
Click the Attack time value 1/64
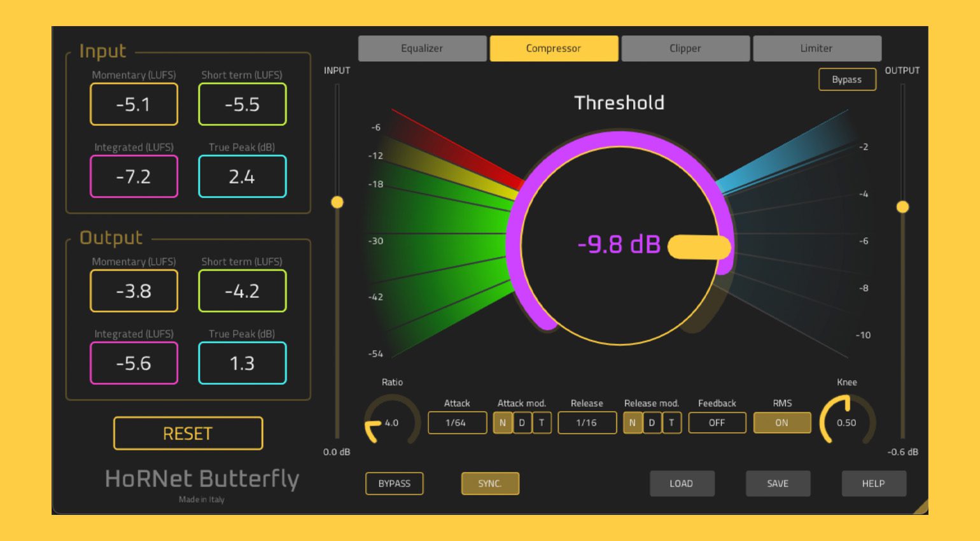[x=456, y=422]
